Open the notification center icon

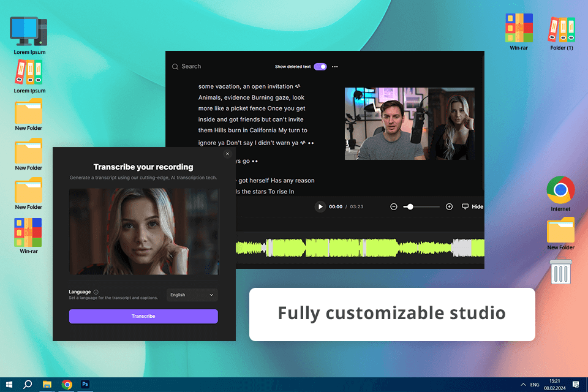pyautogui.click(x=576, y=385)
